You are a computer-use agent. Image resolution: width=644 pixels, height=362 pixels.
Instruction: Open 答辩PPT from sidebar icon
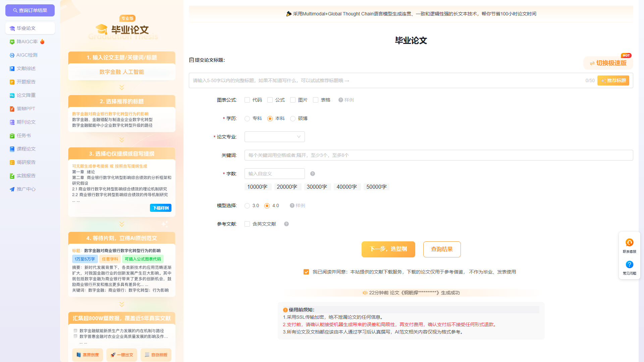click(12, 109)
